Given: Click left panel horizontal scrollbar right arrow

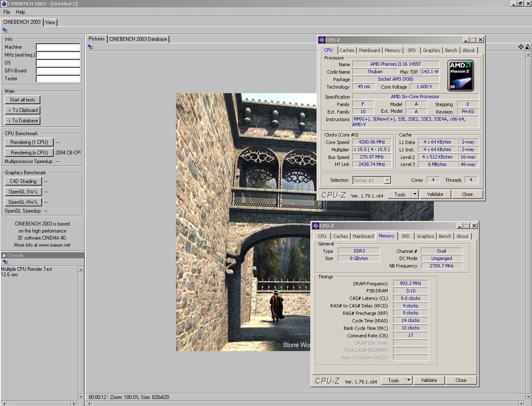Looking at the screenshot, I should pyautogui.click(x=74, y=404).
